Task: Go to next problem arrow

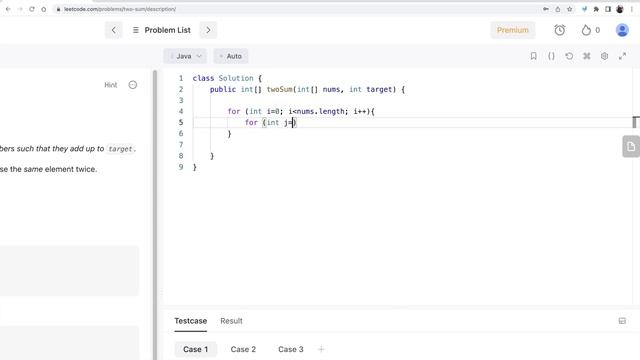Action: point(208,30)
